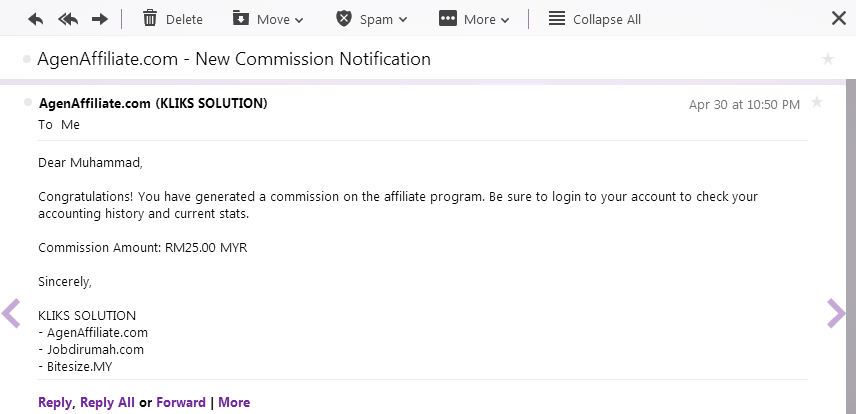Toggle read status dot beside sender name

coord(28,103)
